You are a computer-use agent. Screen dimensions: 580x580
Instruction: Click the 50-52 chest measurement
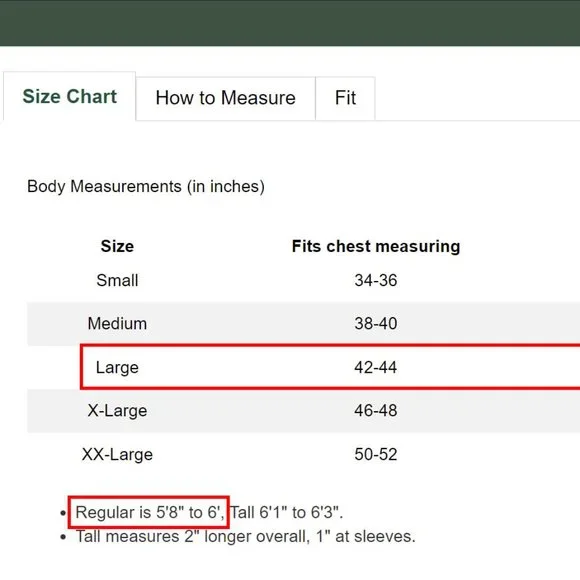[376, 454]
